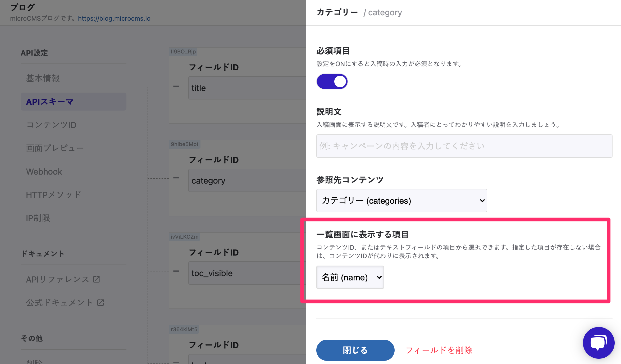The width and height of the screenshot is (621, 364).
Task: Toggle the 必須項目 required switch off
Action: [x=332, y=81]
